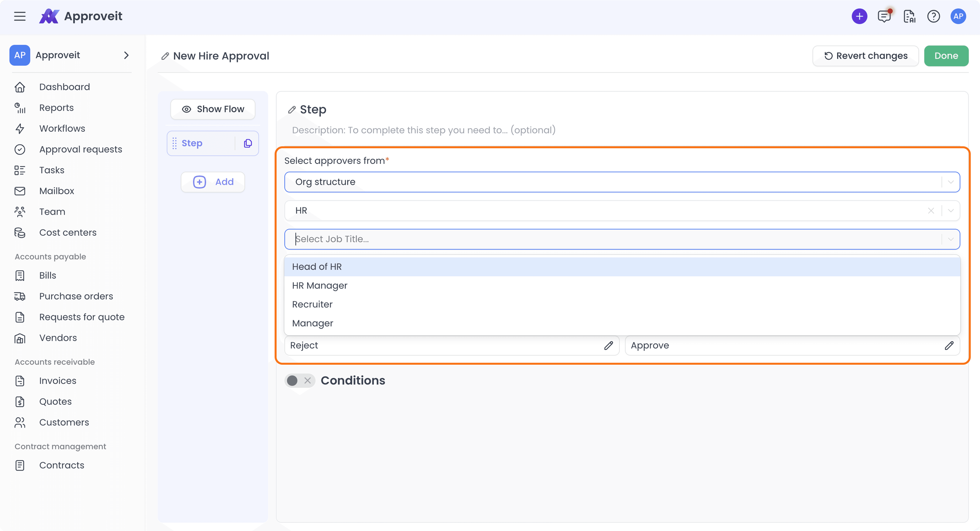Select HR Manager option
The image size is (980, 531).
click(622, 286)
